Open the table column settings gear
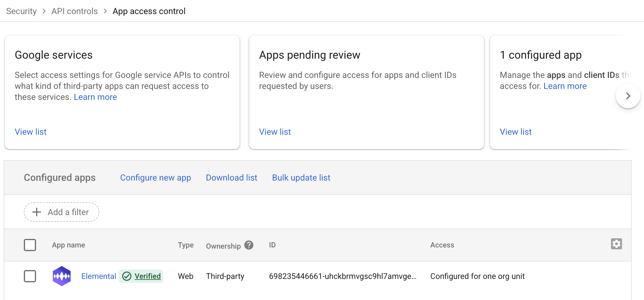This screenshot has height=300, width=644. pos(616,244)
